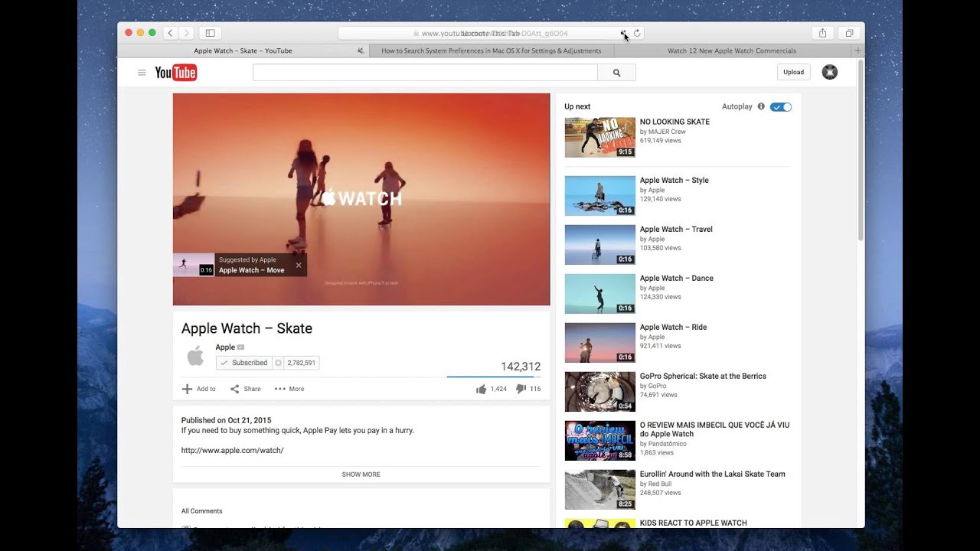Click the 'by Red Bull' text

[x=655, y=484]
